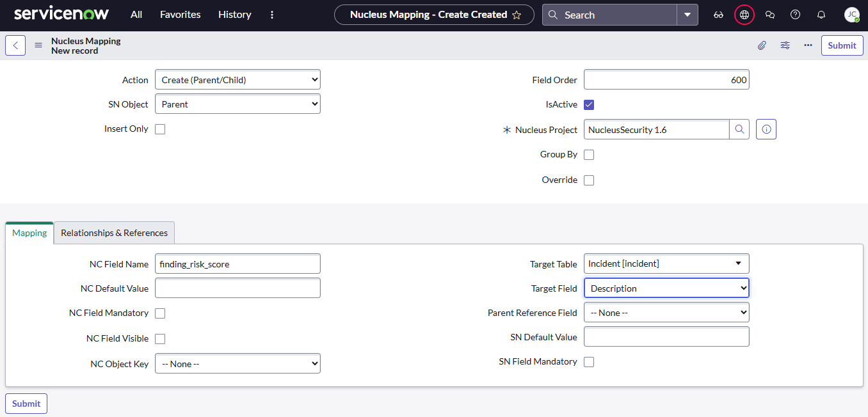868x417 pixels.
Task: Select the Mapping tab
Action: (x=29, y=233)
